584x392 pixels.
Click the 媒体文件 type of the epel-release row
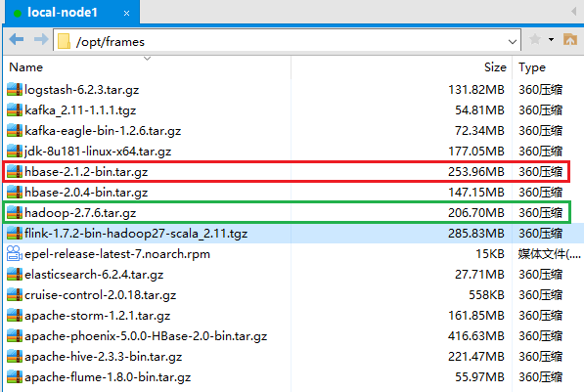pos(549,254)
